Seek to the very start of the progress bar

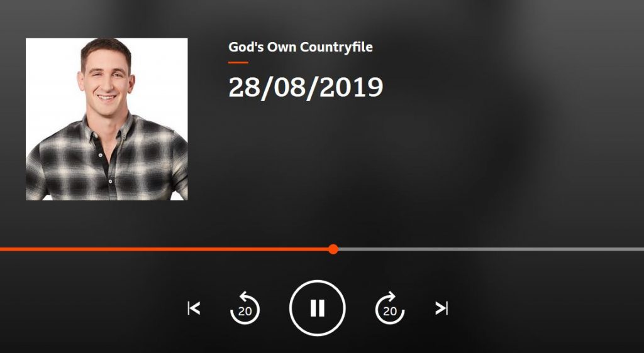[1, 249]
